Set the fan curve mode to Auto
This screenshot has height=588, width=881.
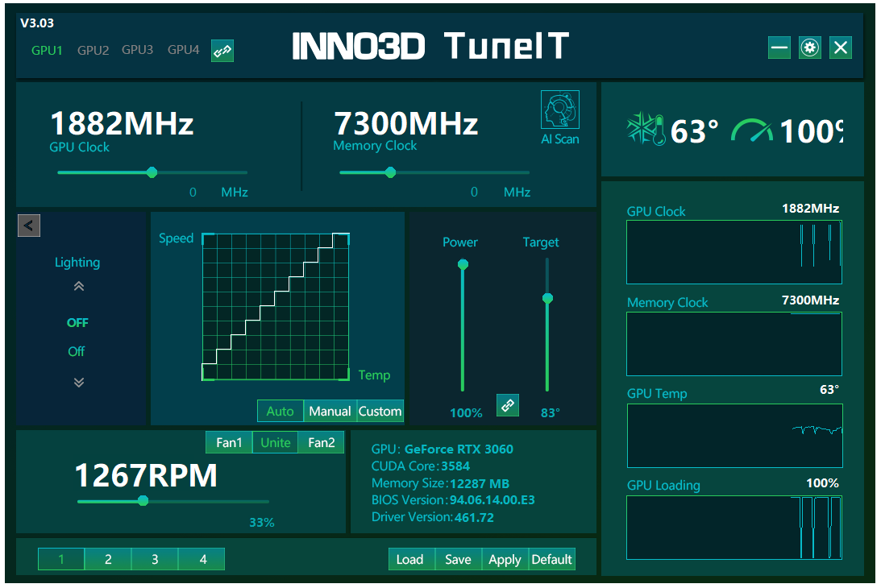pyautogui.click(x=281, y=411)
